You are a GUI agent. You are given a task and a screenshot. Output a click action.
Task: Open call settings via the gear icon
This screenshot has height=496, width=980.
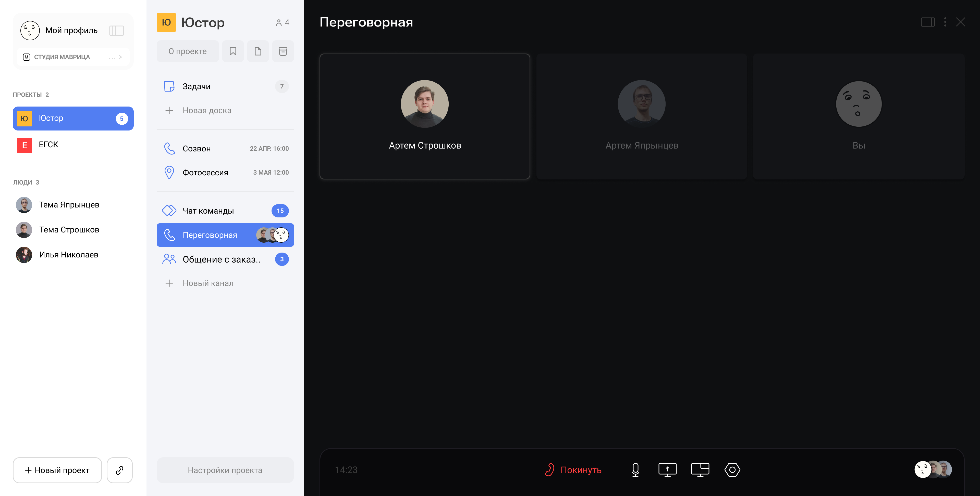tap(732, 470)
